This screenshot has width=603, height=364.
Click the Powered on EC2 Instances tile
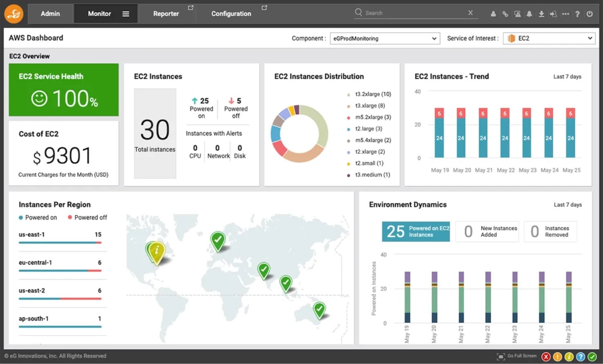point(416,232)
